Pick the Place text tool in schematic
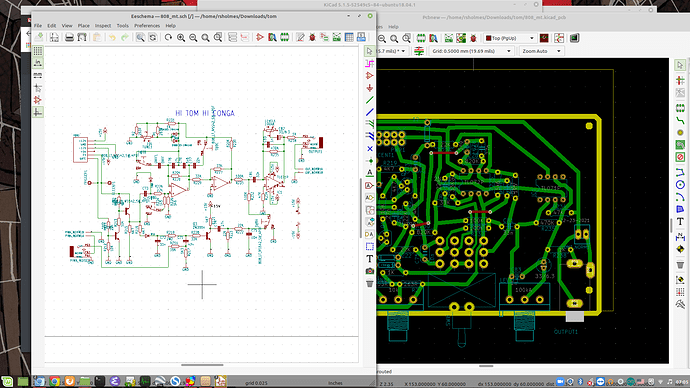Viewport: 690px width, 388px height. (370, 259)
